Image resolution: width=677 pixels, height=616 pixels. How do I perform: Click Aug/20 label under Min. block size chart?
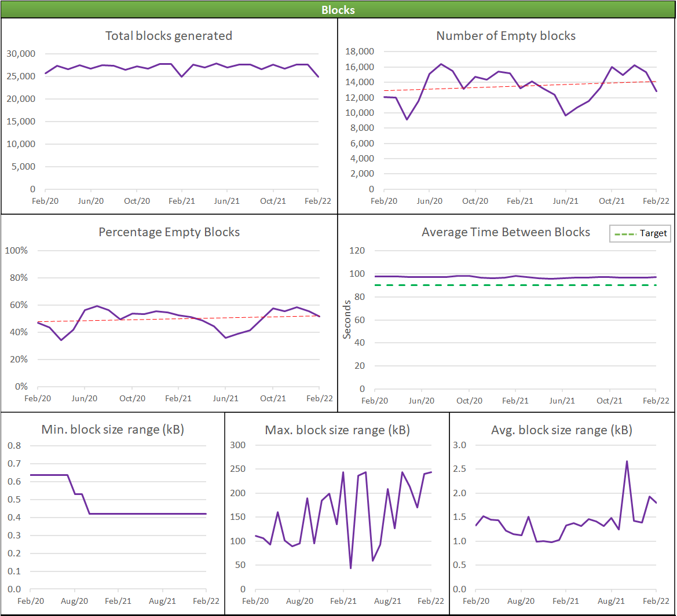[x=74, y=601]
